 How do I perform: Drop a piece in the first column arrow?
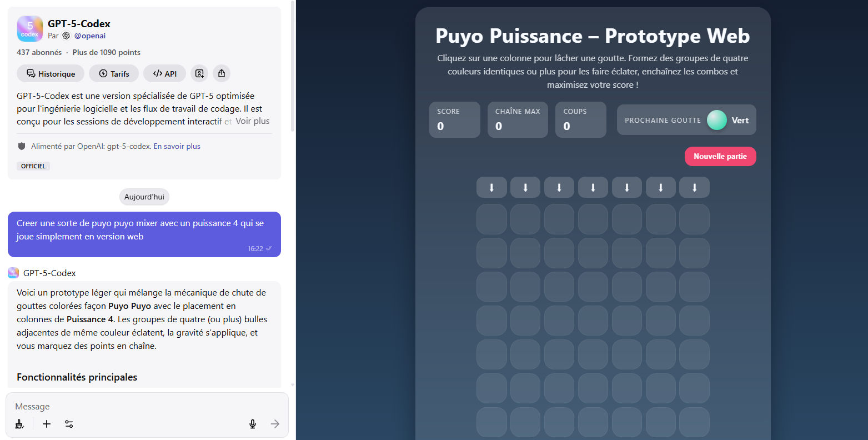(491, 188)
